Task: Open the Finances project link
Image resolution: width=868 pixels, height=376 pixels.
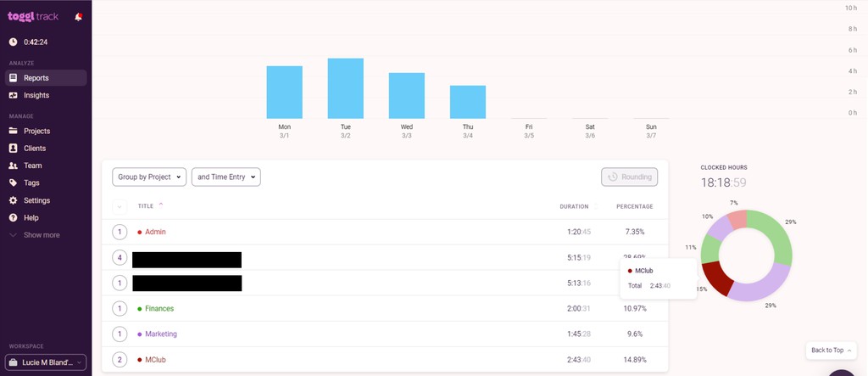Action: pyautogui.click(x=159, y=308)
